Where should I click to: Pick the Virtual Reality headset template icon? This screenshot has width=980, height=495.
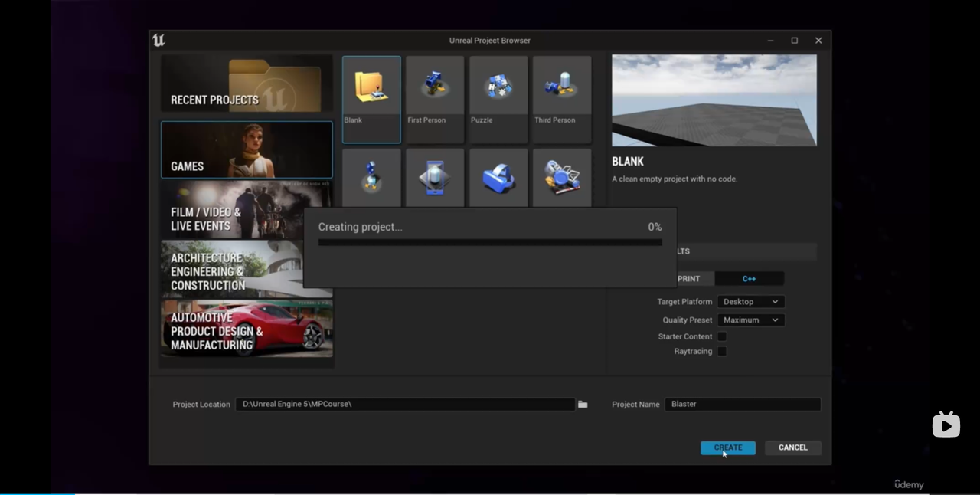click(x=498, y=178)
